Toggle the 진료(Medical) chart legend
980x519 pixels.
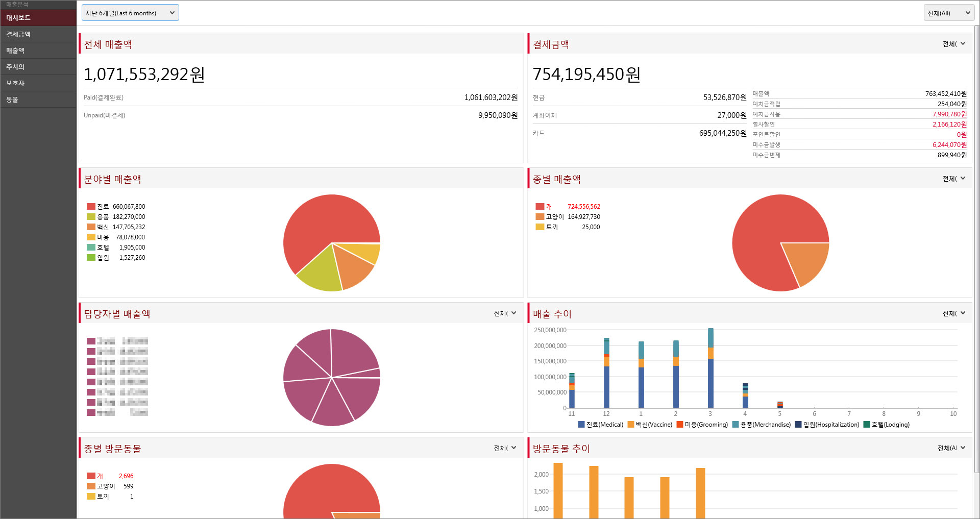pos(601,425)
